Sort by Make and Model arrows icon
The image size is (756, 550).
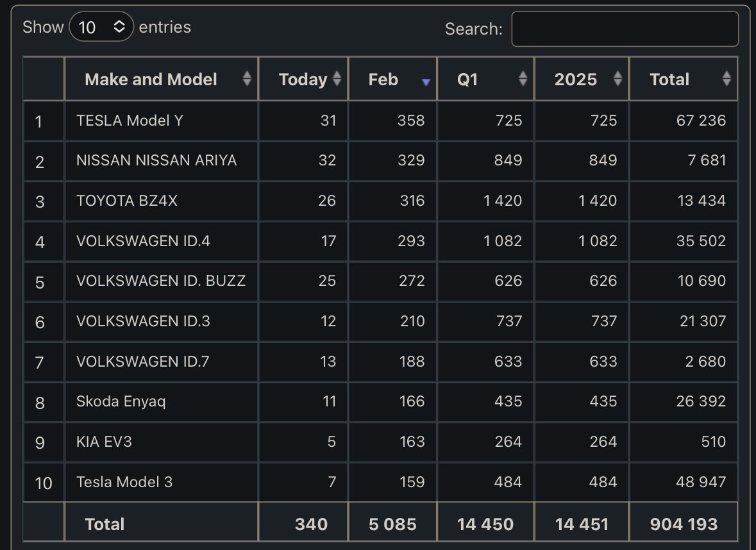[x=248, y=79]
